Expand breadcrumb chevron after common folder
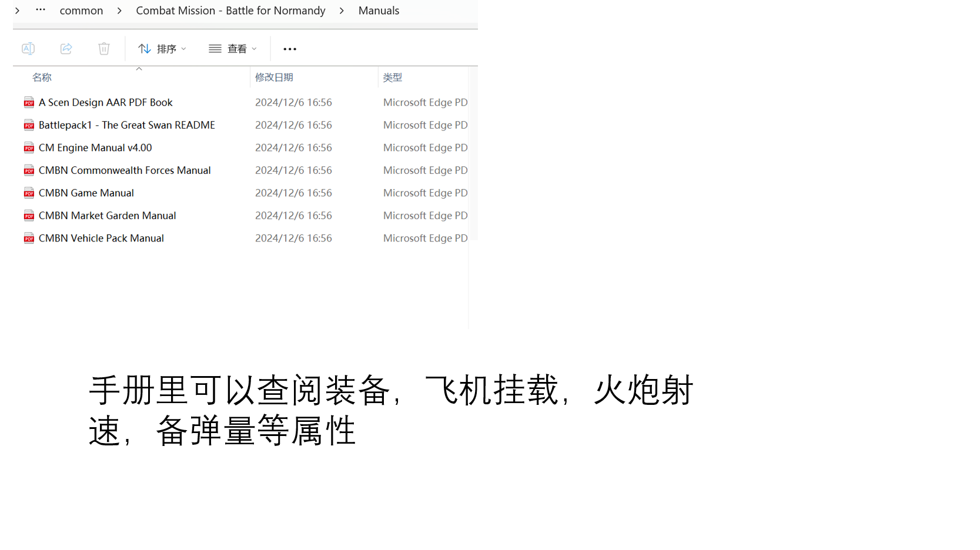 pos(119,11)
